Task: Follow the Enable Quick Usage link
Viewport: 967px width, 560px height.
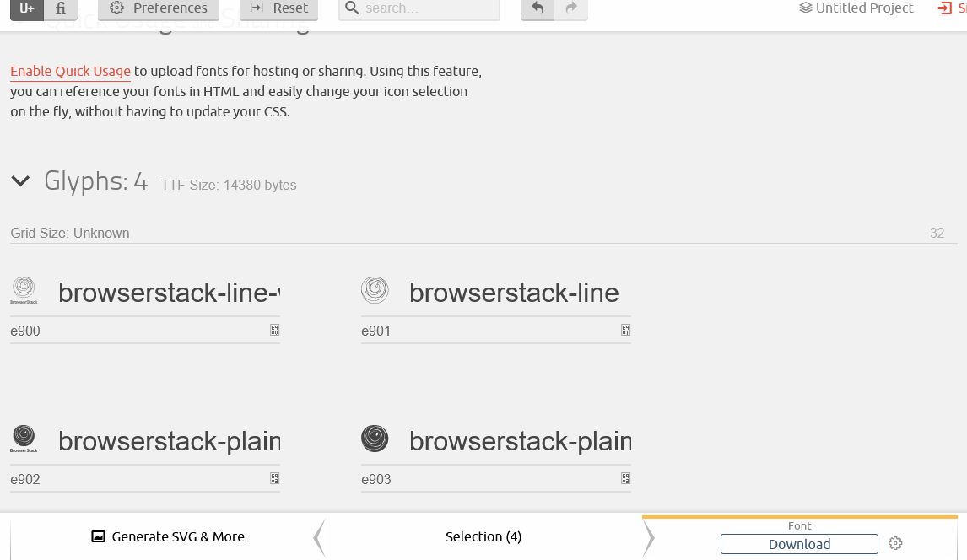Action: pos(70,72)
